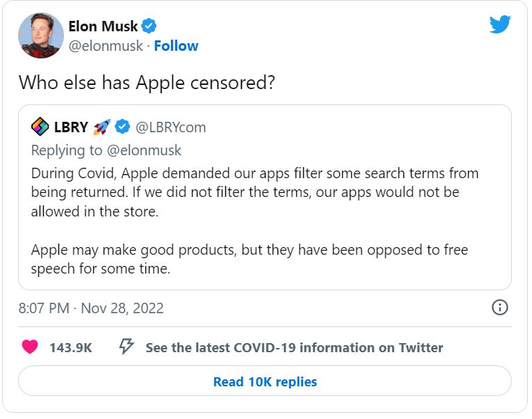Open the quoted LBRY tweet text
The image size is (532, 419).
point(255,221)
